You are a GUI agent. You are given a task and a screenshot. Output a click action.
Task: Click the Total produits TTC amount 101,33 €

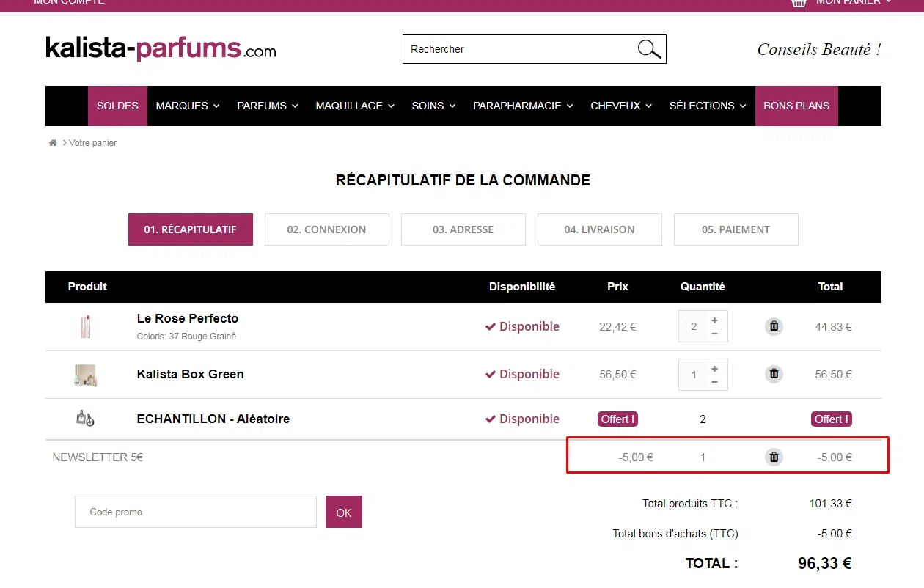tap(830, 504)
